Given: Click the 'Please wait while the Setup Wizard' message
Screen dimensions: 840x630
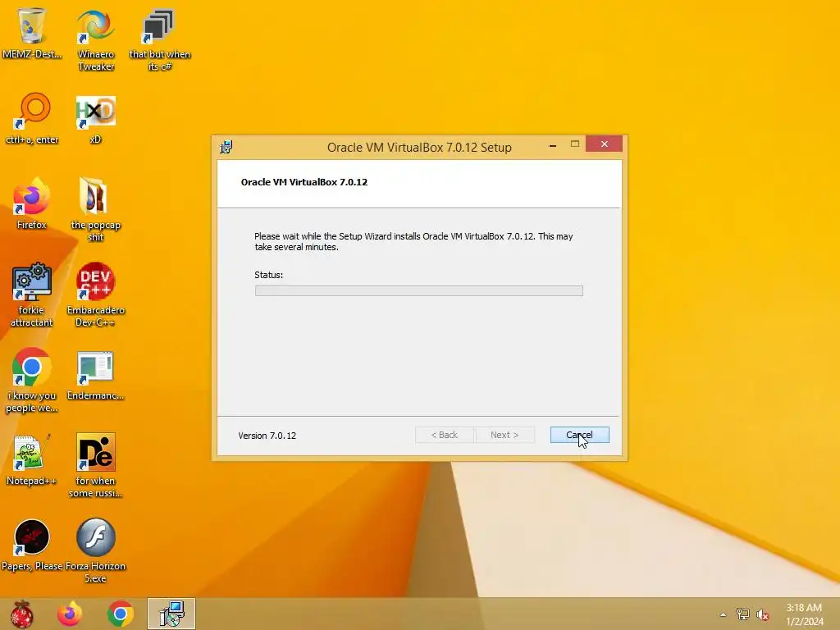Looking at the screenshot, I should pos(413,242).
